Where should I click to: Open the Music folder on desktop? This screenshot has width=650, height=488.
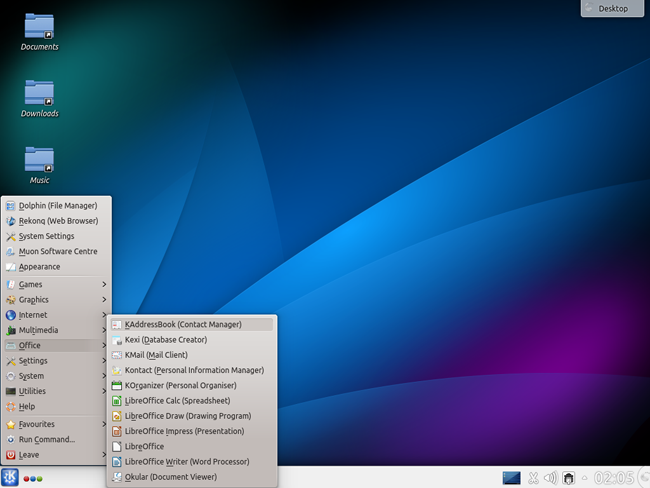[39, 165]
